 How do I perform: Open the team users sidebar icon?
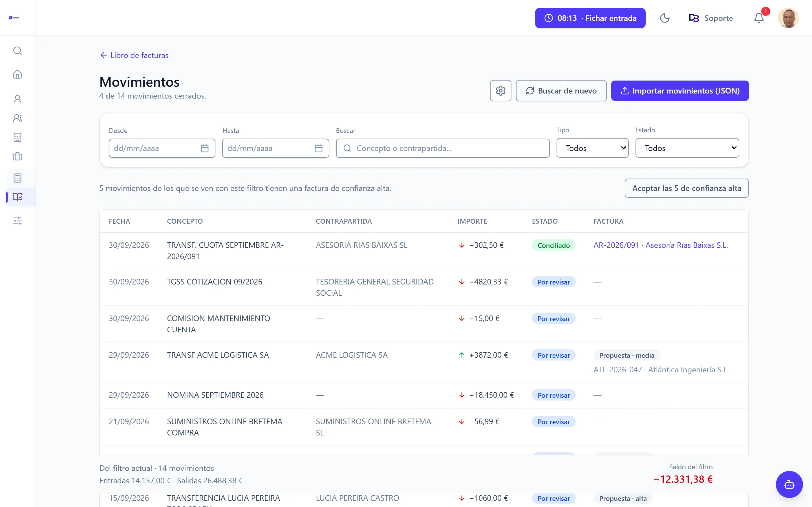(x=17, y=118)
